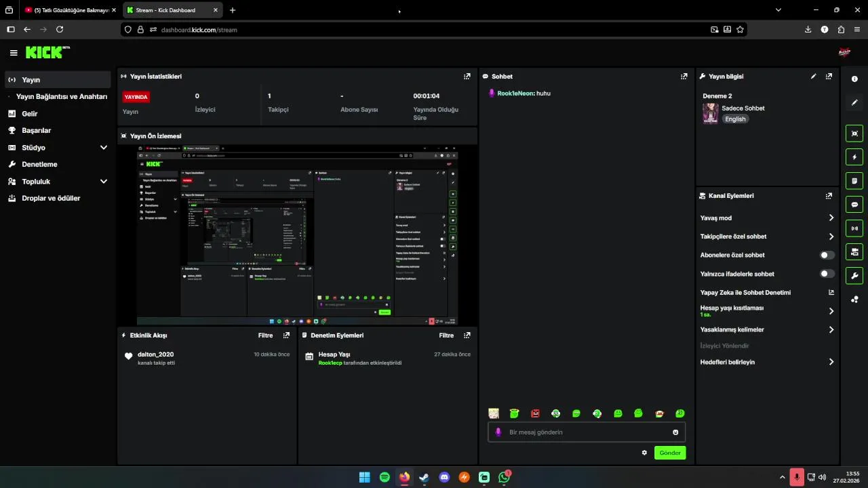The height and width of the screenshot is (488, 868).
Task: Open Başarılar in the sidebar
Action: coord(58,131)
